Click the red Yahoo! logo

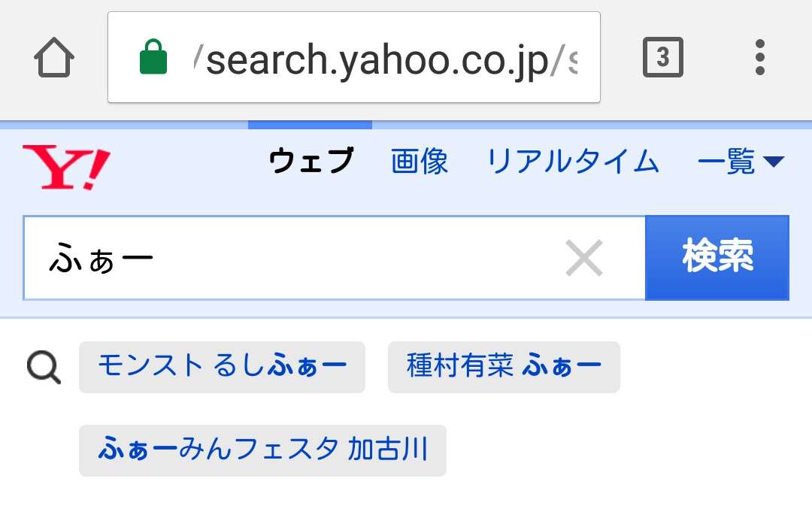tap(66, 167)
